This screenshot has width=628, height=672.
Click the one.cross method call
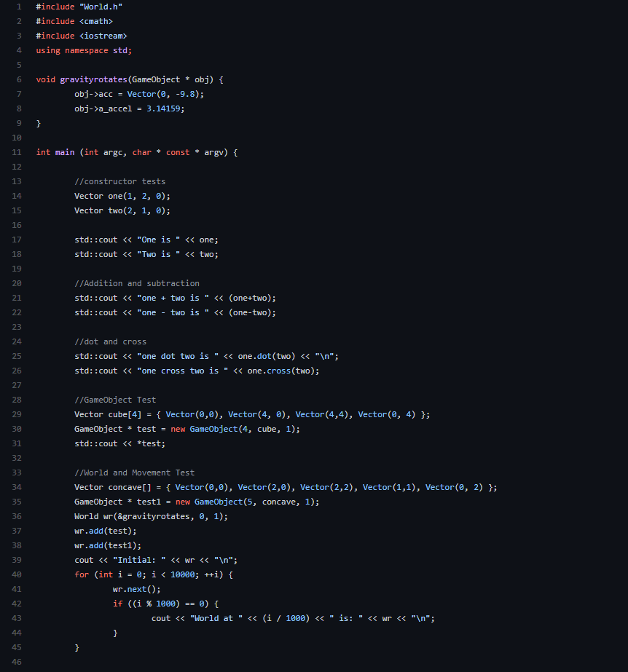click(x=283, y=371)
